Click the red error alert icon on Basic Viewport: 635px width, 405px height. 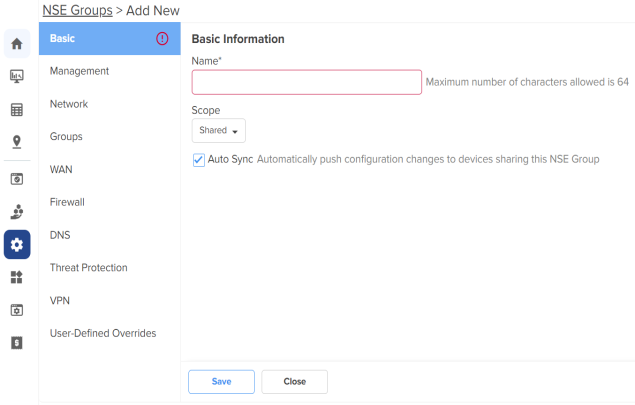tap(162, 38)
